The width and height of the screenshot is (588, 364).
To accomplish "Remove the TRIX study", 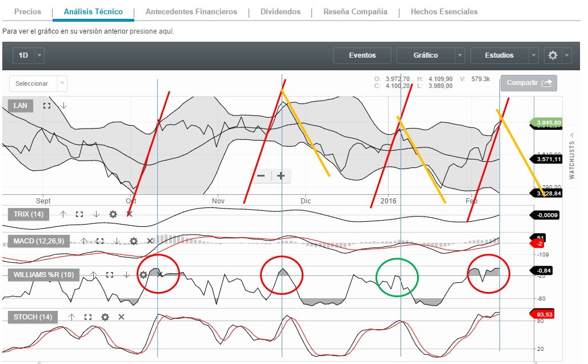I will click(129, 214).
